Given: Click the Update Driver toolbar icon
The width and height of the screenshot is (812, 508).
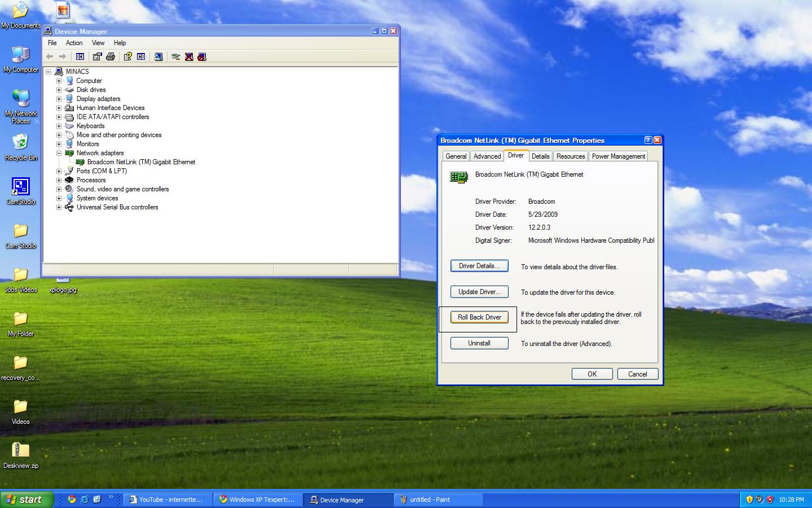Looking at the screenshot, I should pyautogui.click(x=176, y=56).
